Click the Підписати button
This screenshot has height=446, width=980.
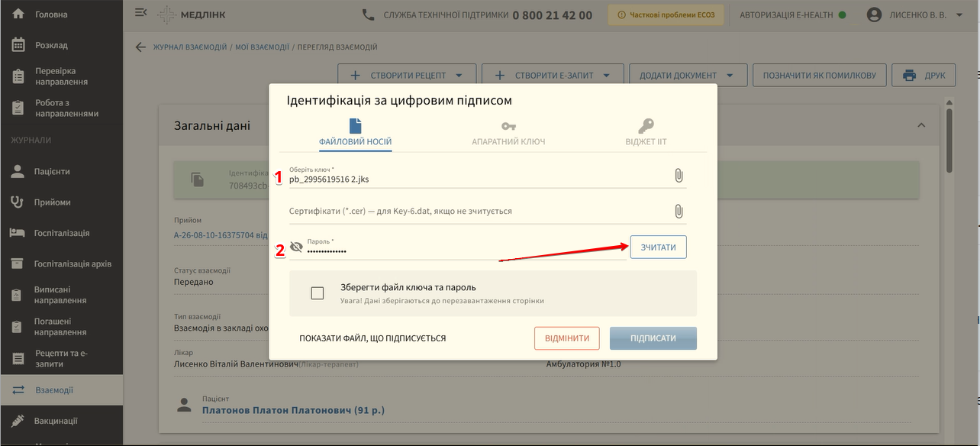pyautogui.click(x=653, y=338)
